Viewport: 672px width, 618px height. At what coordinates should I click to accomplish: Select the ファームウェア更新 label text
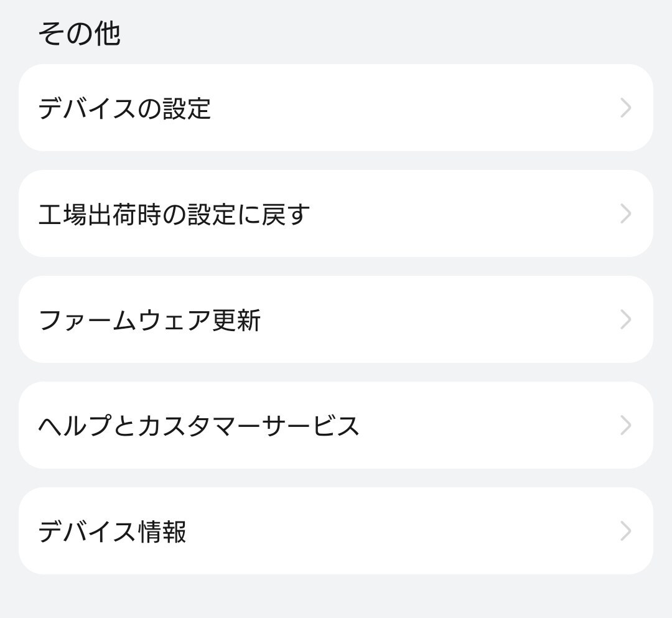click(149, 320)
